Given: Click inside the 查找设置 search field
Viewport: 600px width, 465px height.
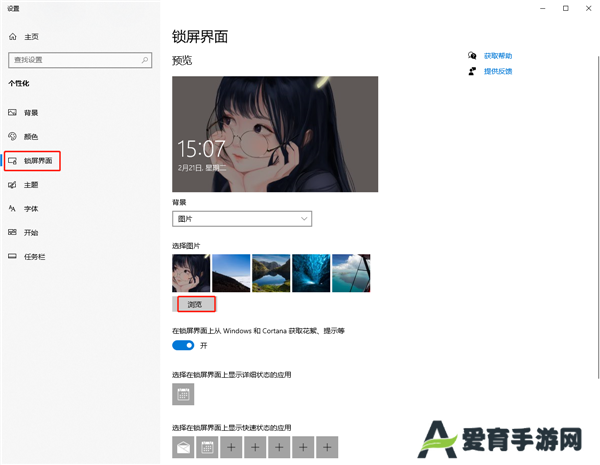Looking at the screenshot, I should (80, 60).
